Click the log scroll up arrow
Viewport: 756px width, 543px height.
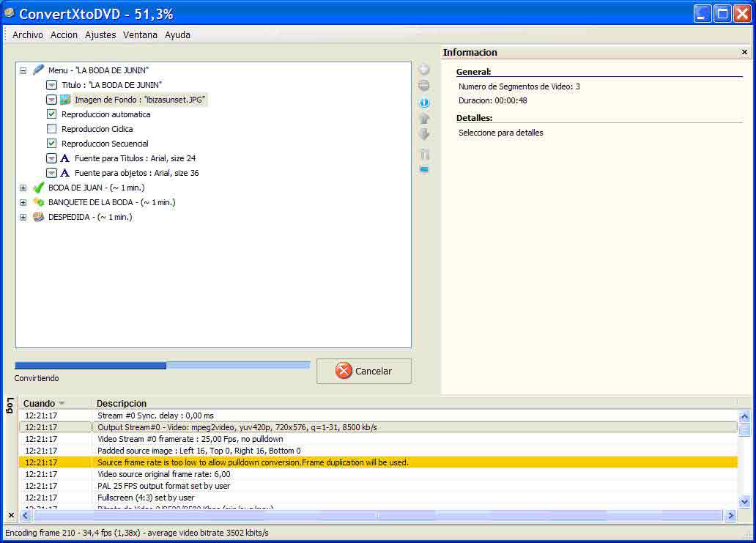[744, 415]
